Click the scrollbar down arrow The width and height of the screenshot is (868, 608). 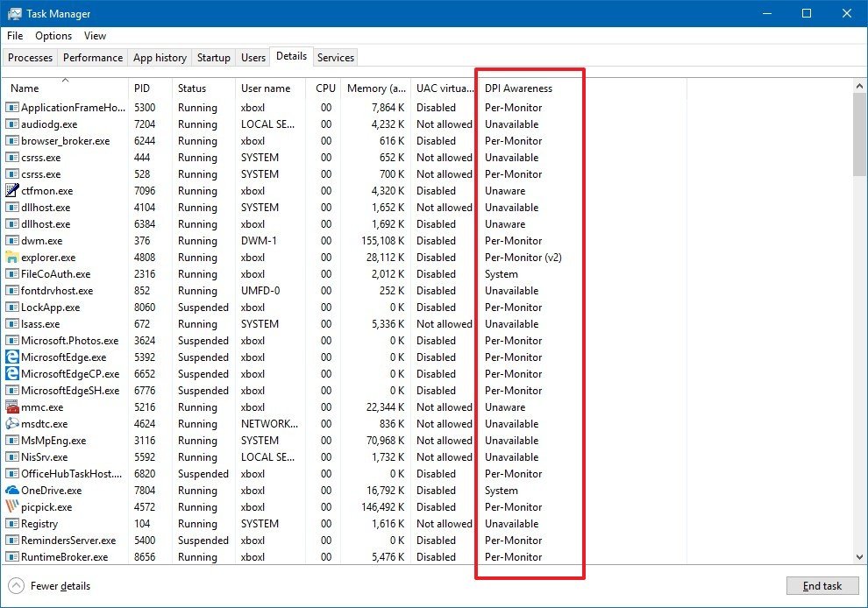pos(859,557)
